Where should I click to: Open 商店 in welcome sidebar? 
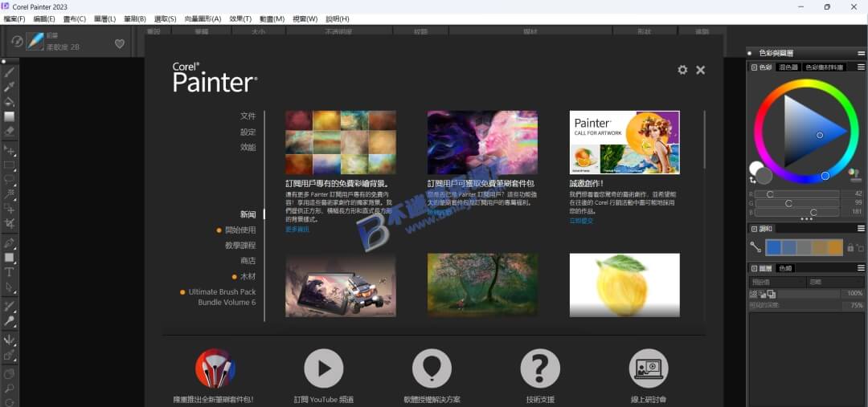[248, 260]
